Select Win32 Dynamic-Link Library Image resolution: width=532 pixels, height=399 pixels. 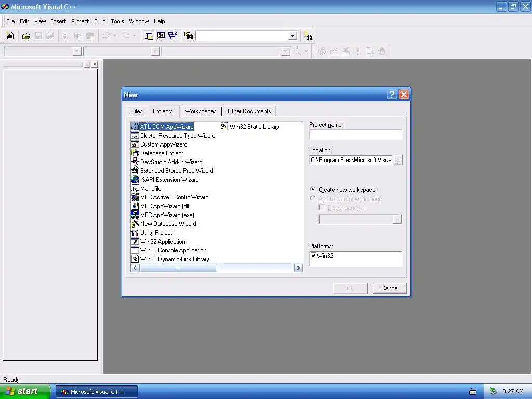point(170,259)
